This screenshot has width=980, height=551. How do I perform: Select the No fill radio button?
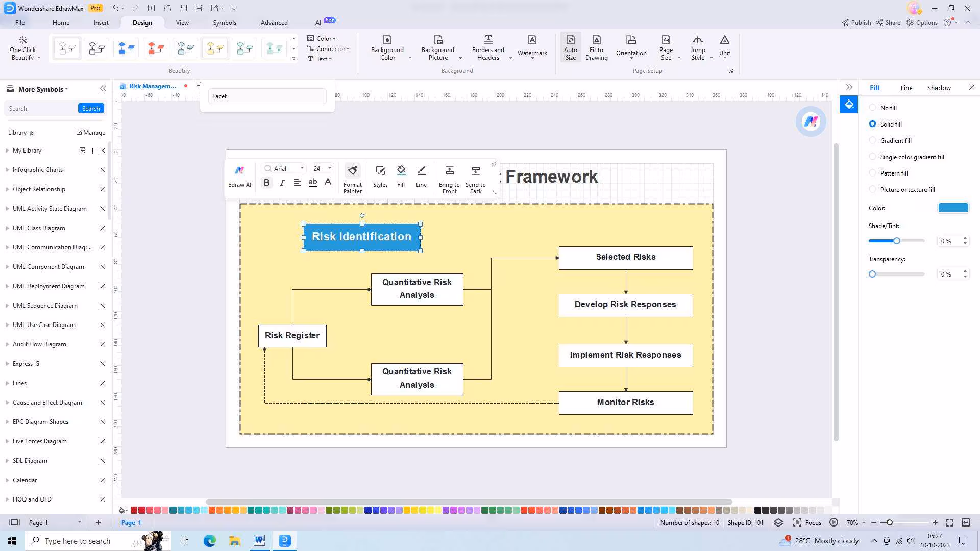873,108
